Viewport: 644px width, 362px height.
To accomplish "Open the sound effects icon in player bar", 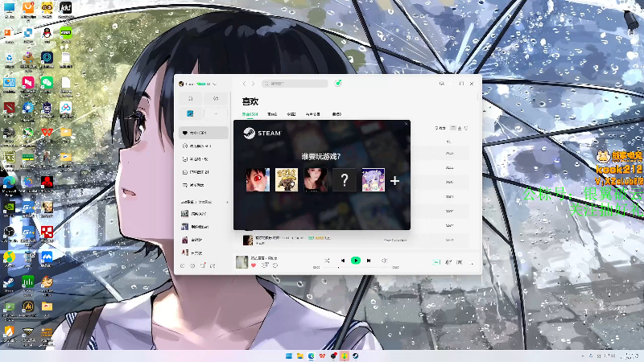I will [448, 262].
